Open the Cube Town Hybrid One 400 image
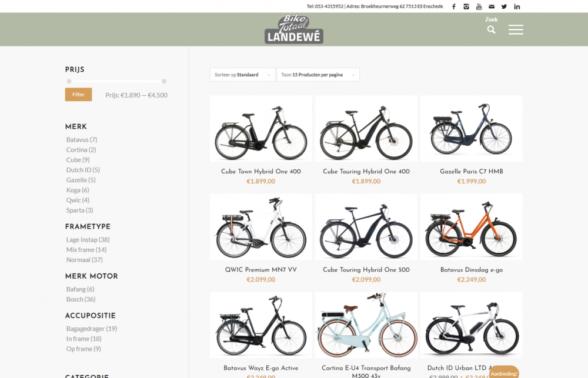This screenshot has height=378, width=588. [261, 129]
